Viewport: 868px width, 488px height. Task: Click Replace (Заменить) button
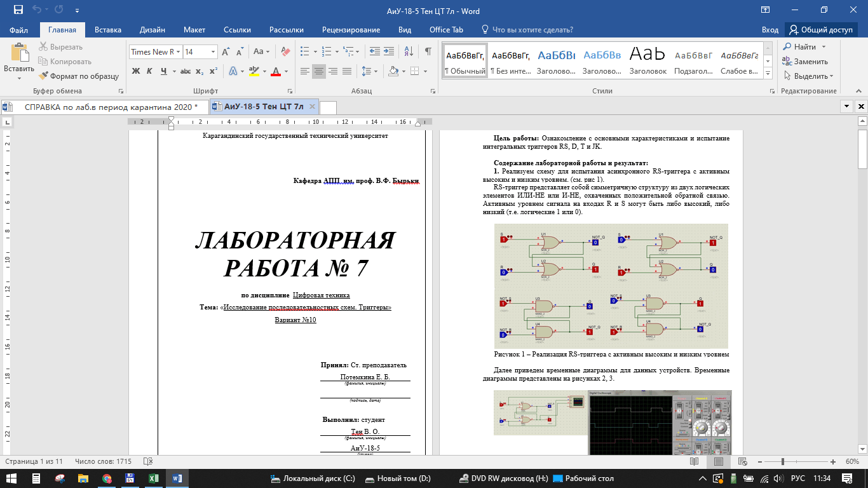coord(806,62)
